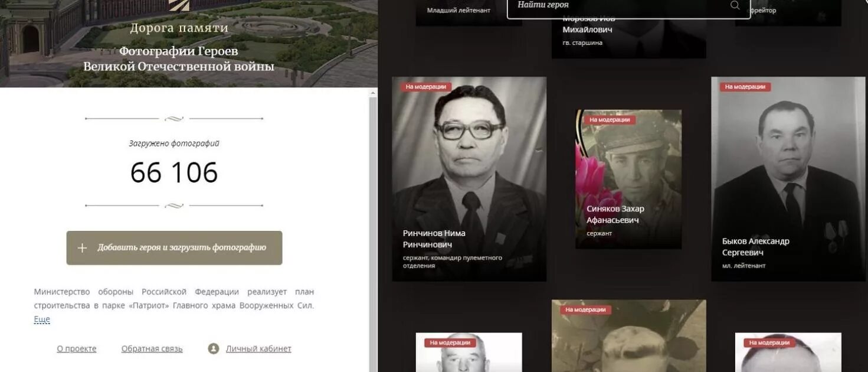
Task: Open the "Обратная связь" link
Action: pos(152,349)
